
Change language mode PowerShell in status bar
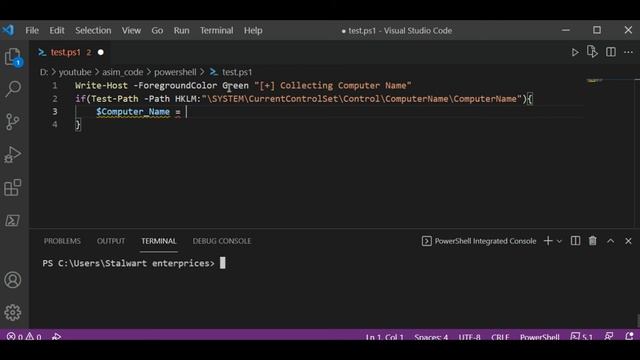539,337
